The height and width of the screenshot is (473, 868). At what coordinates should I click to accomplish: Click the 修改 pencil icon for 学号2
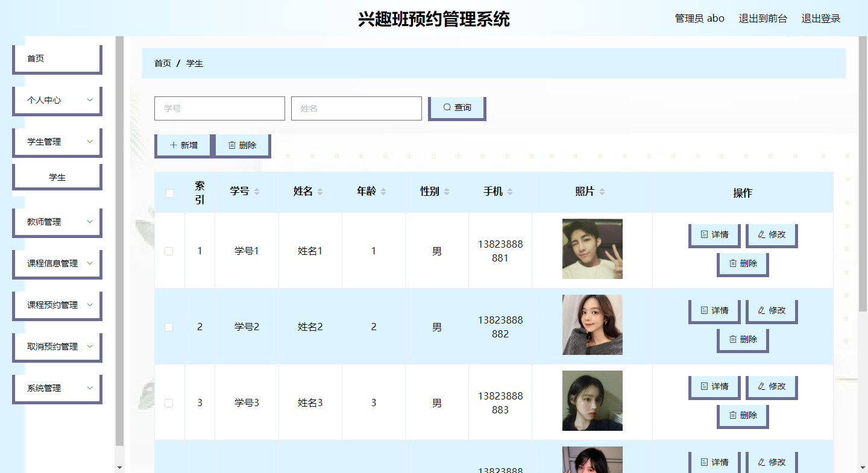pos(761,310)
